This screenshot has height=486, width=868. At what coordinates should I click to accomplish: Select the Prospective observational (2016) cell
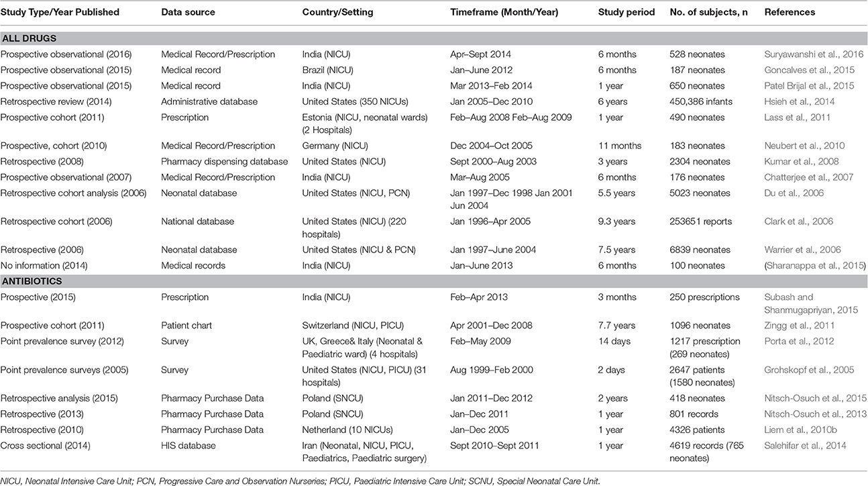pyautogui.click(x=67, y=54)
